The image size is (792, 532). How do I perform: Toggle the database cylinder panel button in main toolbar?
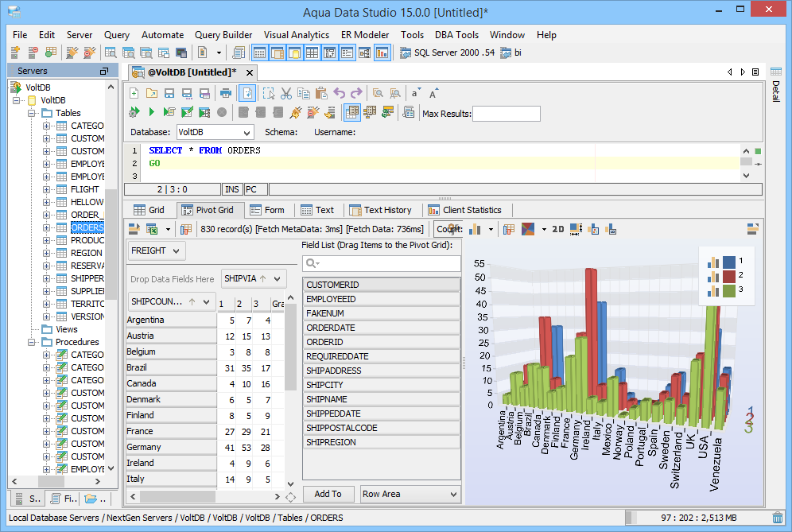click(294, 52)
